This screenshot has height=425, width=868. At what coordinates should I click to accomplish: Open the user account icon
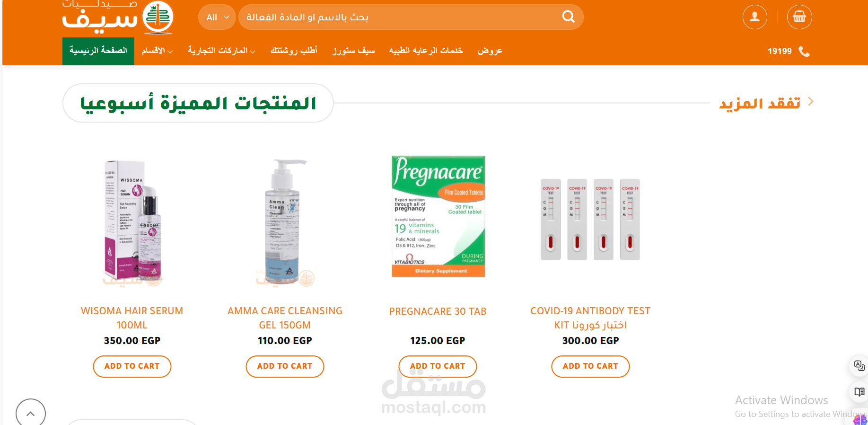click(x=754, y=17)
